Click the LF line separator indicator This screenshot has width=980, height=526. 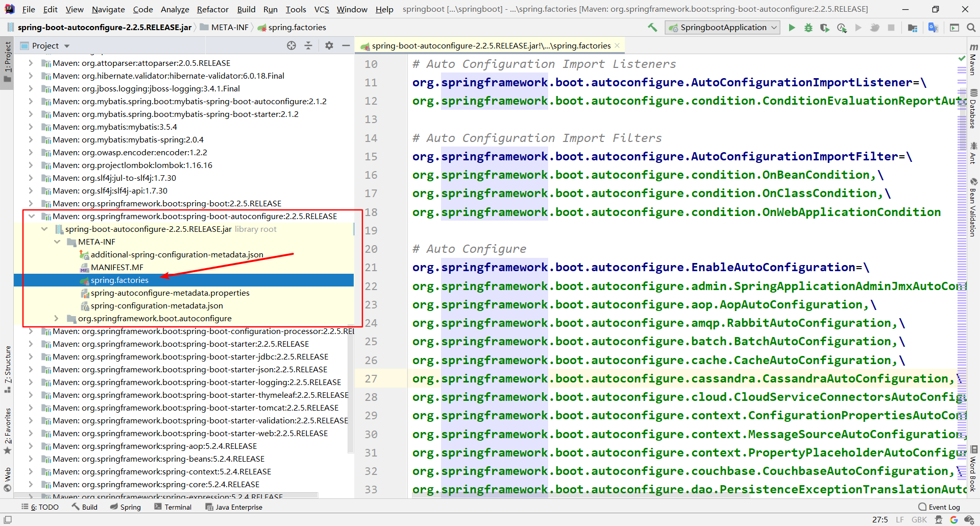pos(900,520)
